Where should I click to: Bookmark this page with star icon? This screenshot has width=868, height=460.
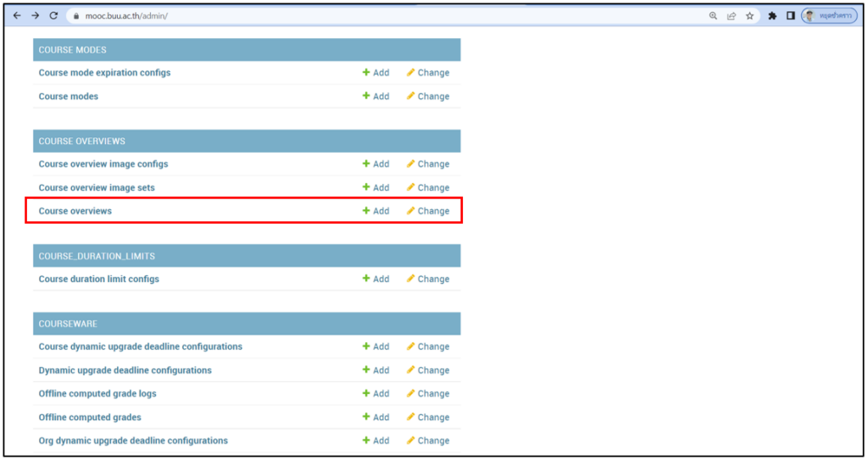(749, 16)
